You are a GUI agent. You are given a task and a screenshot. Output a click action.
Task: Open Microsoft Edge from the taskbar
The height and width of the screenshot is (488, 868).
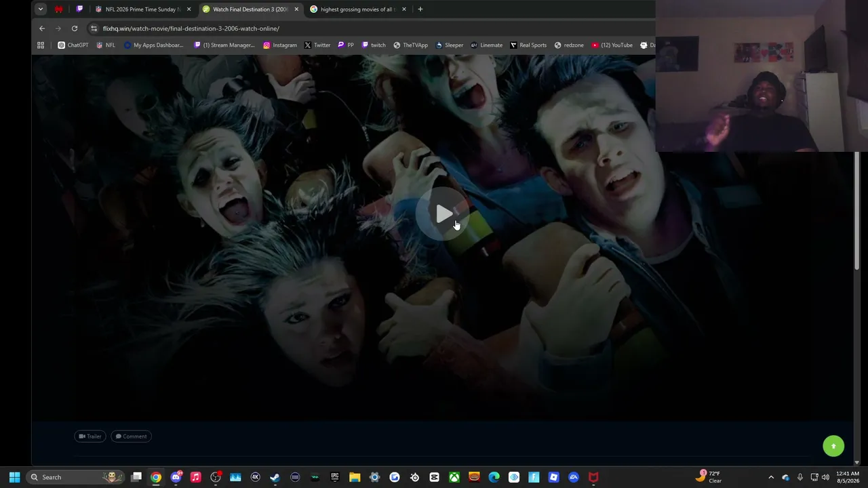494,477
